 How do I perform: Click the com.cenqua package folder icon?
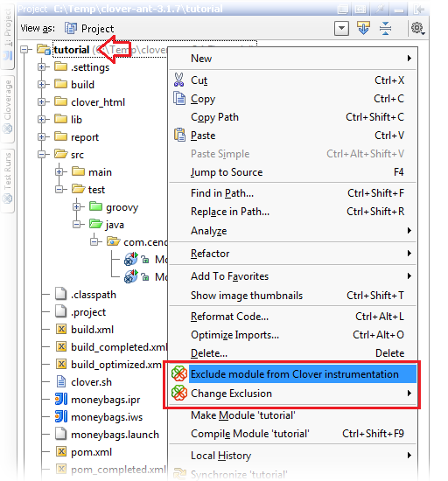113,241
